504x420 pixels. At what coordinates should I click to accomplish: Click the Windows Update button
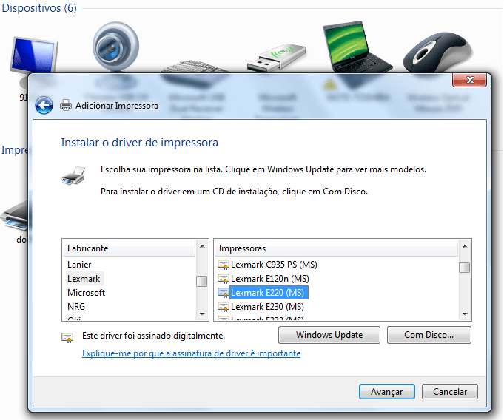tap(329, 335)
